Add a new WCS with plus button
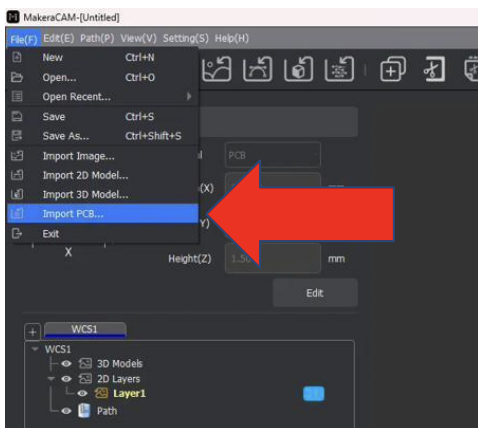This screenshot has width=478, height=428. (x=32, y=332)
